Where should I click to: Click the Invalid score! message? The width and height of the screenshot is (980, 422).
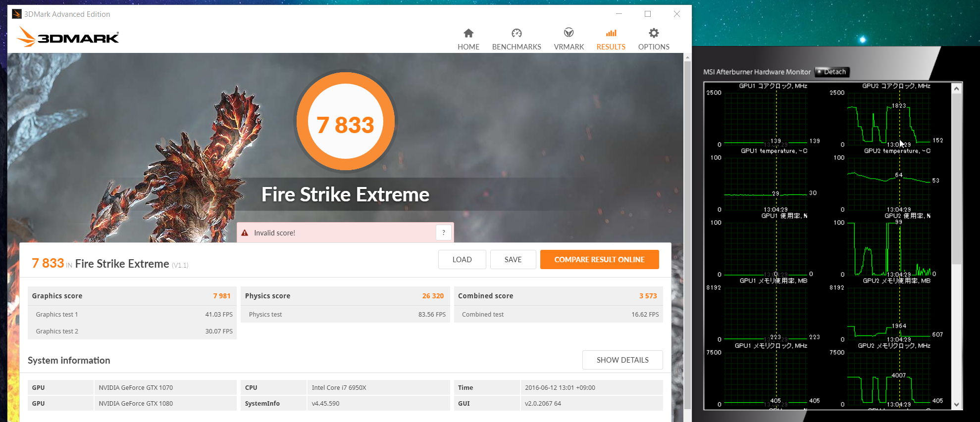click(x=274, y=233)
